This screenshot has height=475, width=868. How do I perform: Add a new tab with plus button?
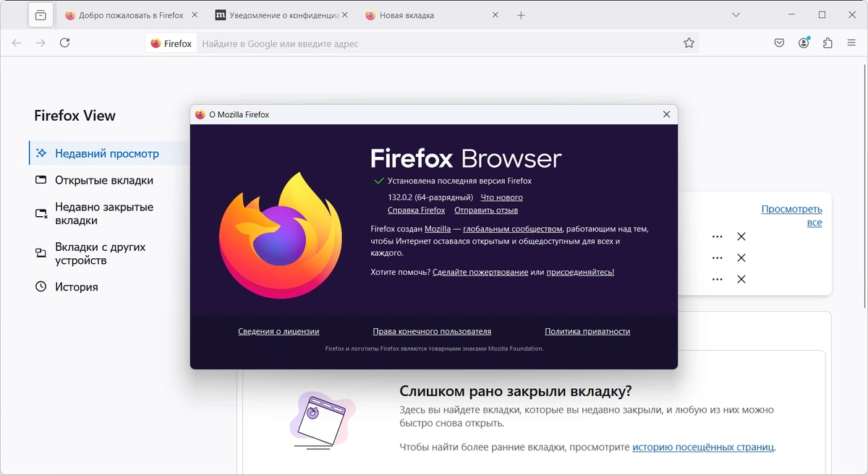(x=521, y=15)
